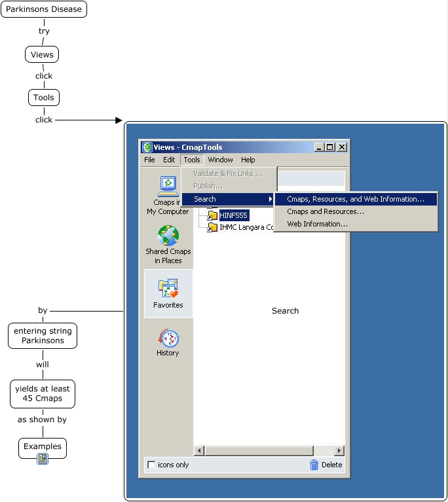Screen dimensions: 448x502
Task: Click the IHMC Langara folder icon
Action: point(212,228)
